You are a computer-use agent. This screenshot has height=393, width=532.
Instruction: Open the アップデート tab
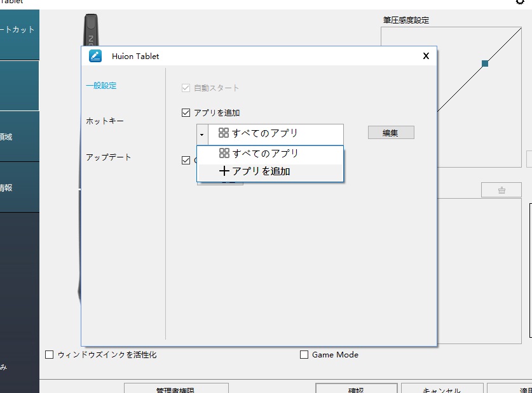click(108, 157)
